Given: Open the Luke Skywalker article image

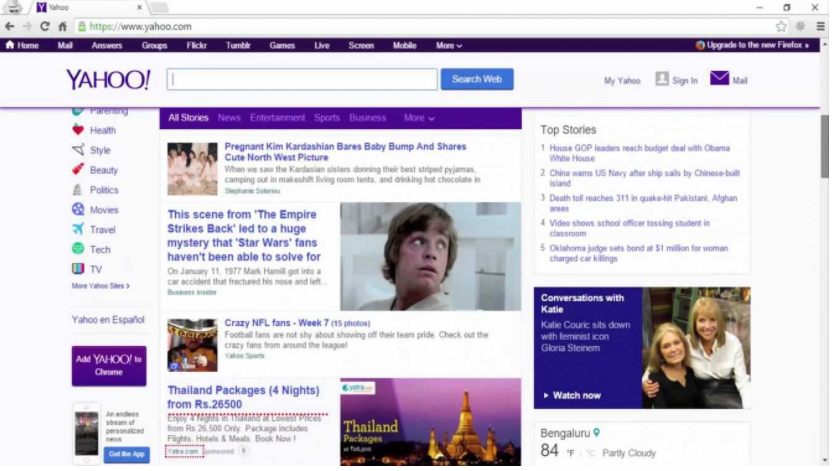Looking at the screenshot, I should [430, 256].
